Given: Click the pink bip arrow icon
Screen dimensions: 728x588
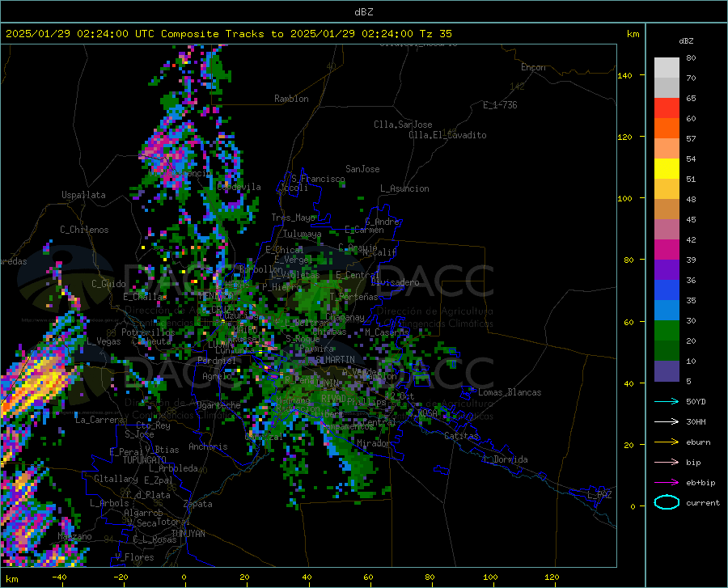Looking at the screenshot, I should tap(667, 462).
